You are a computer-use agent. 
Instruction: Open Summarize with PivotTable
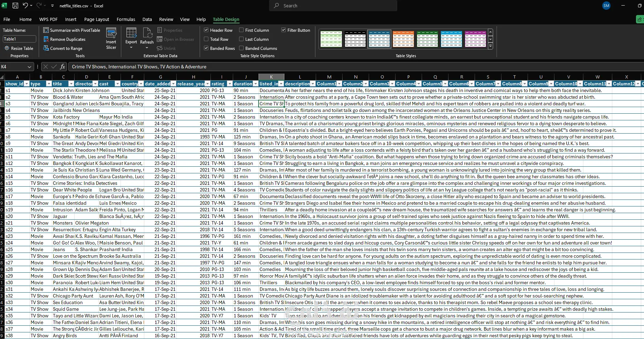(71, 30)
